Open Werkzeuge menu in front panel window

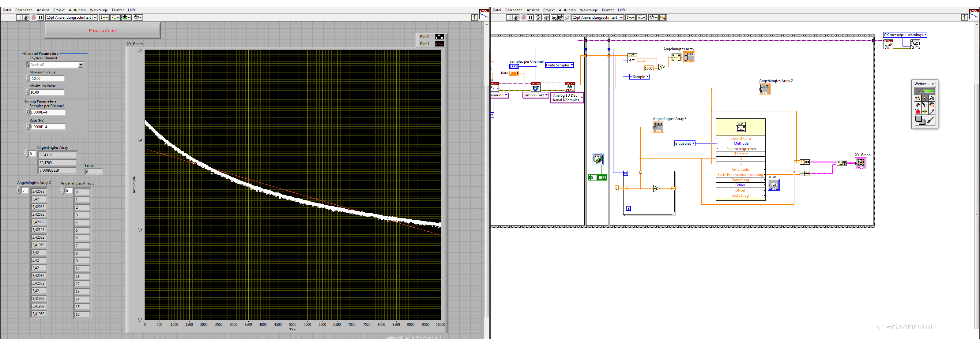click(x=99, y=10)
